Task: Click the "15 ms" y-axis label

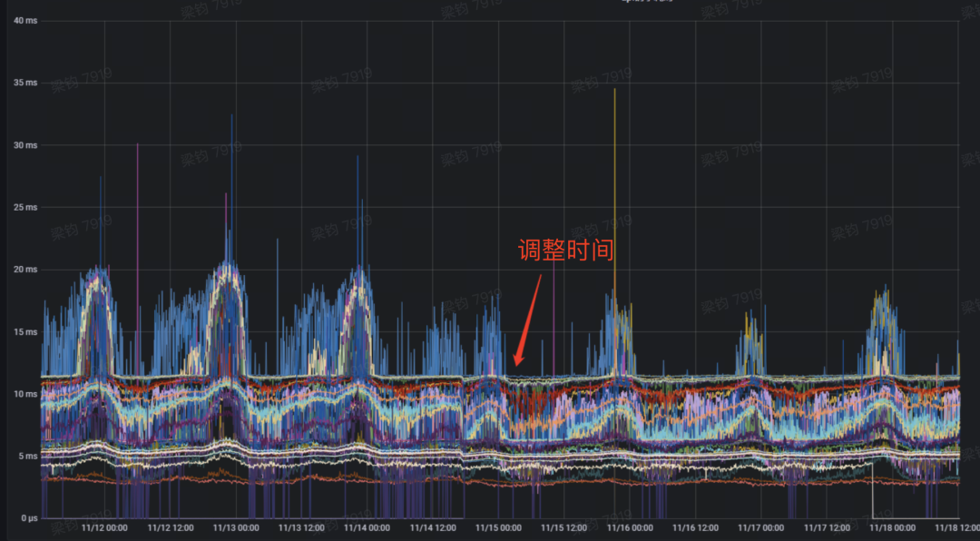Action: pos(25,331)
